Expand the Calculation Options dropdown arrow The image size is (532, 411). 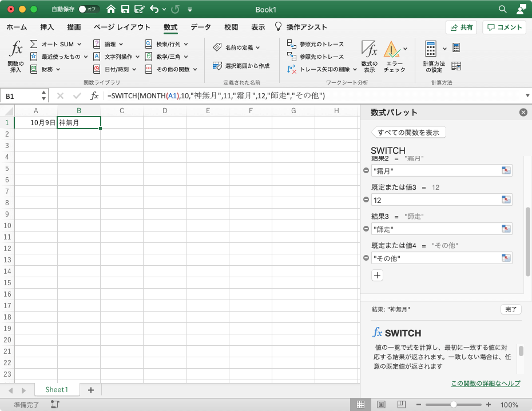[445, 49]
